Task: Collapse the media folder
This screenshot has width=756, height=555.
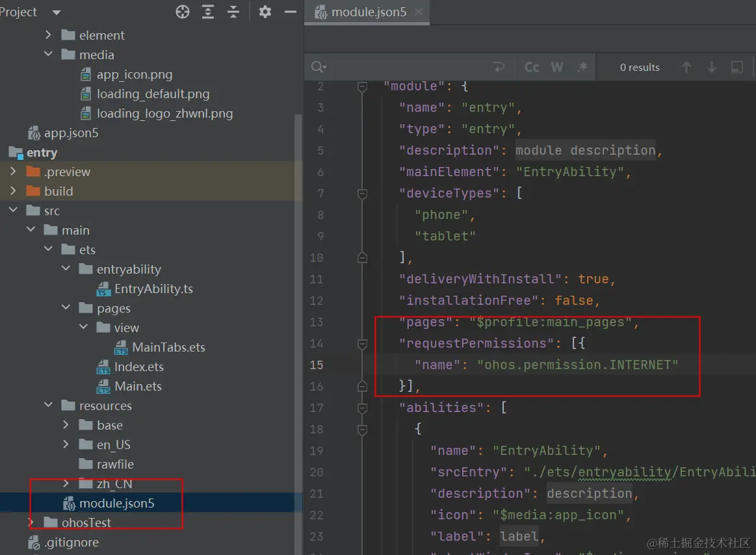Action: pyautogui.click(x=47, y=54)
